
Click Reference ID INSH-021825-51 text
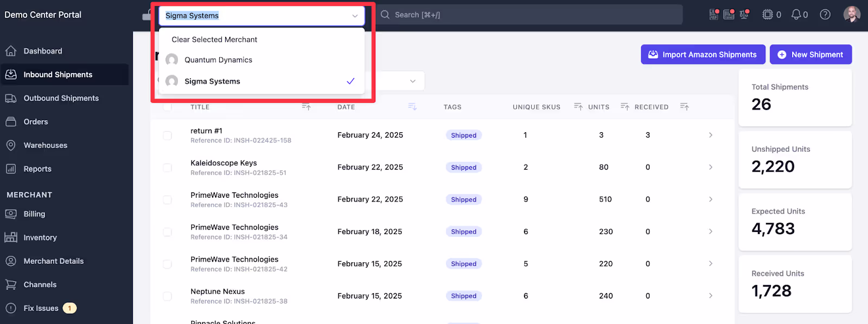[x=238, y=173]
